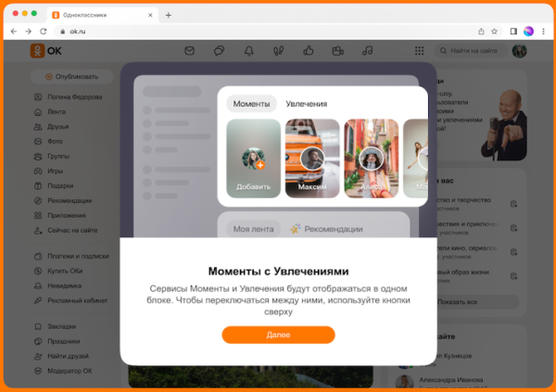Open guests footprints icon
This screenshot has width=556, height=392.
[x=278, y=51]
